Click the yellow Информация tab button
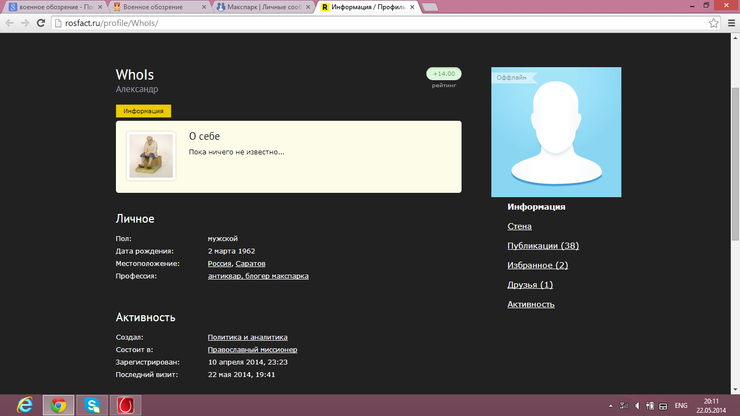 pyautogui.click(x=143, y=111)
